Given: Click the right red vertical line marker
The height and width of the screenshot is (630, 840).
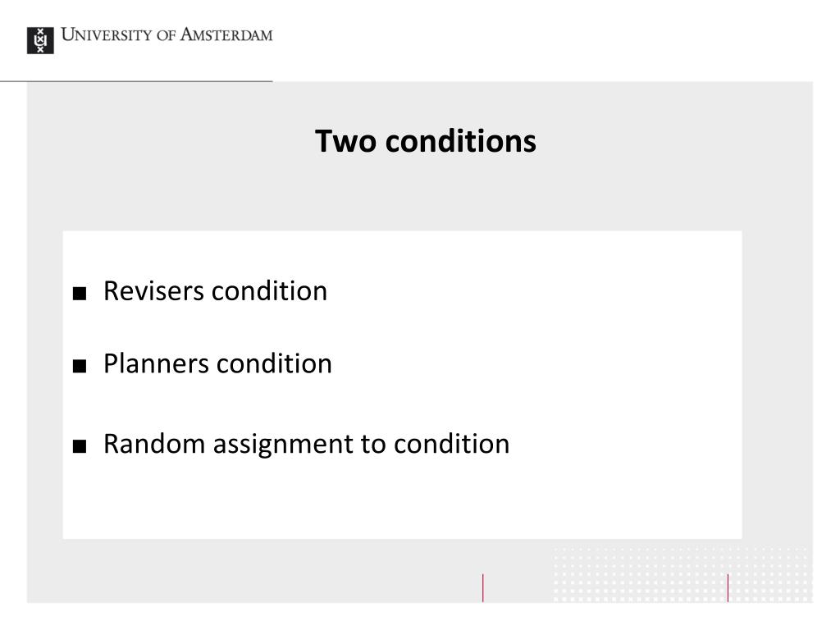Looking at the screenshot, I should point(728,587).
